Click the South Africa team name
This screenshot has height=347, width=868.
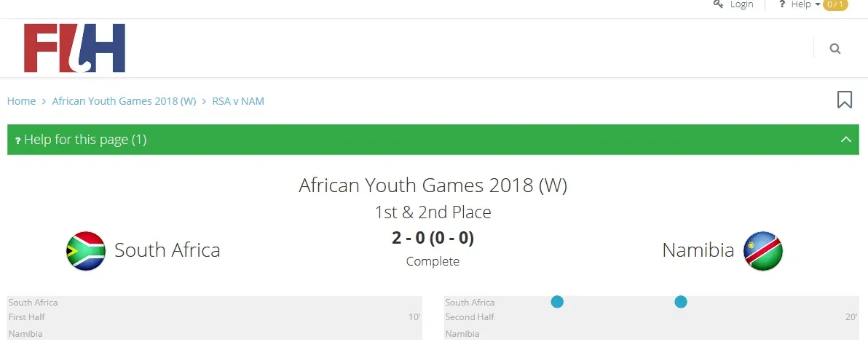[167, 250]
